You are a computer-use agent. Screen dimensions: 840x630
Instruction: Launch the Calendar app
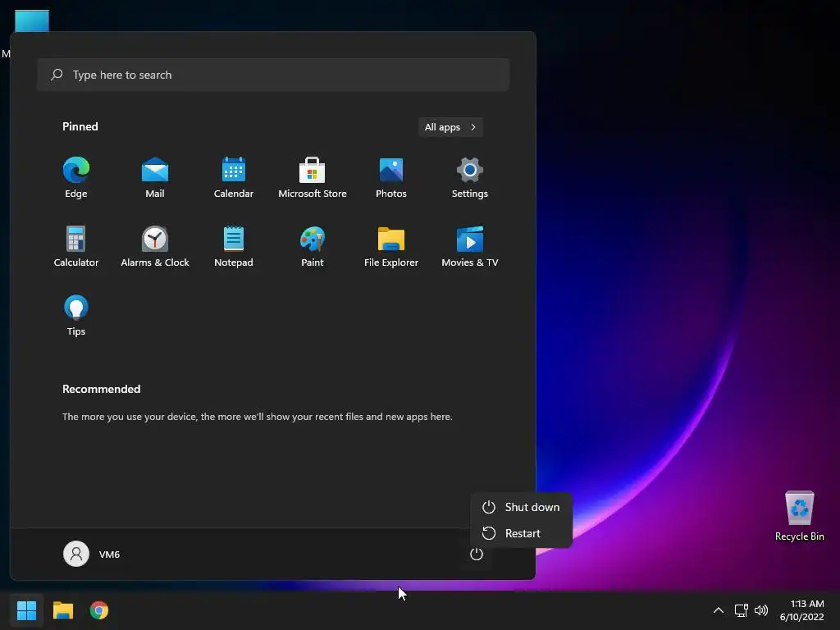click(234, 178)
